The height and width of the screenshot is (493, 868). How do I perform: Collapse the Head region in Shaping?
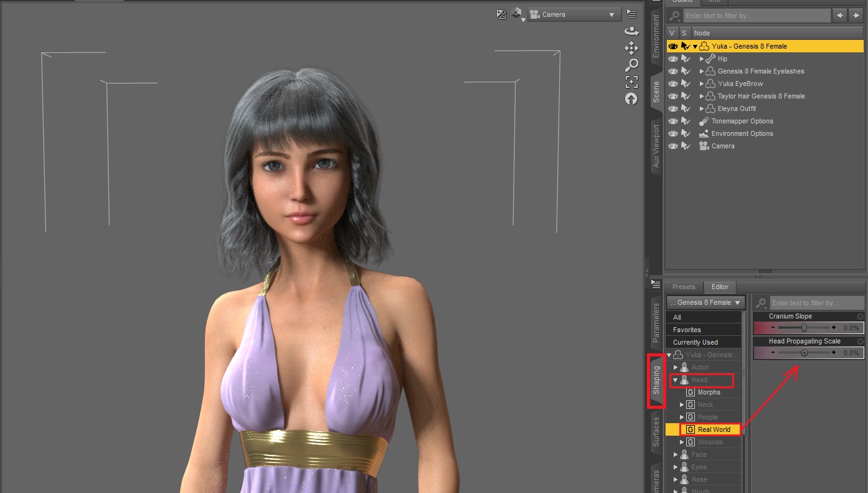(675, 380)
